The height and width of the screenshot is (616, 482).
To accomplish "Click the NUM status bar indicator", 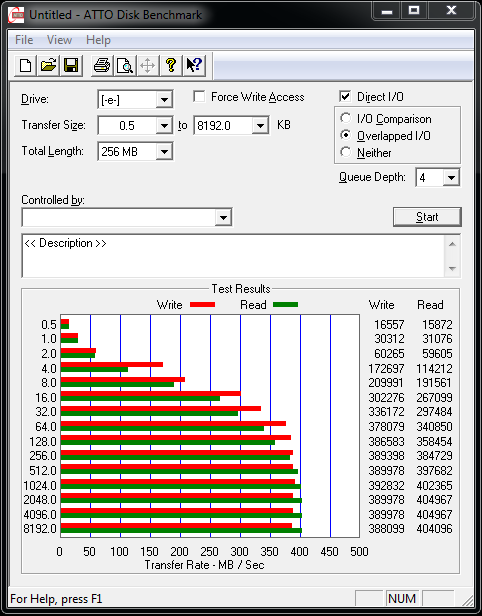I will [402, 598].
